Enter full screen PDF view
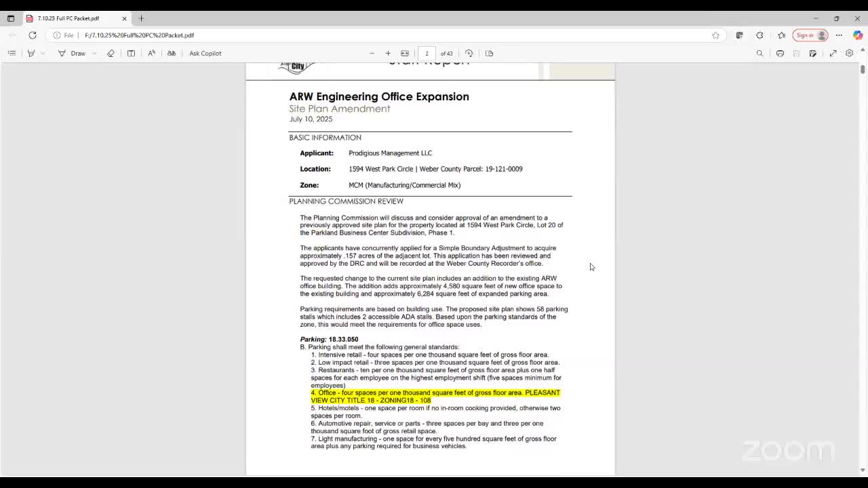 (x=833, y=54)
